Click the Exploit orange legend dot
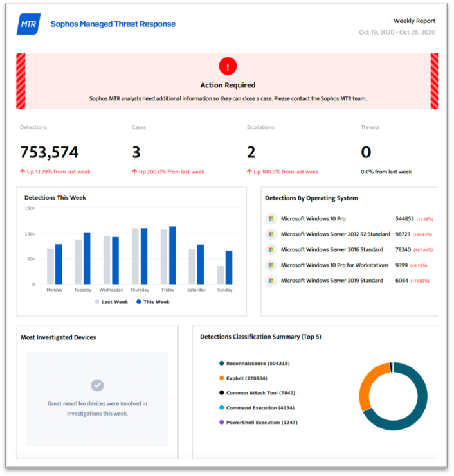The image size is (454, 476). coord(221,378)
